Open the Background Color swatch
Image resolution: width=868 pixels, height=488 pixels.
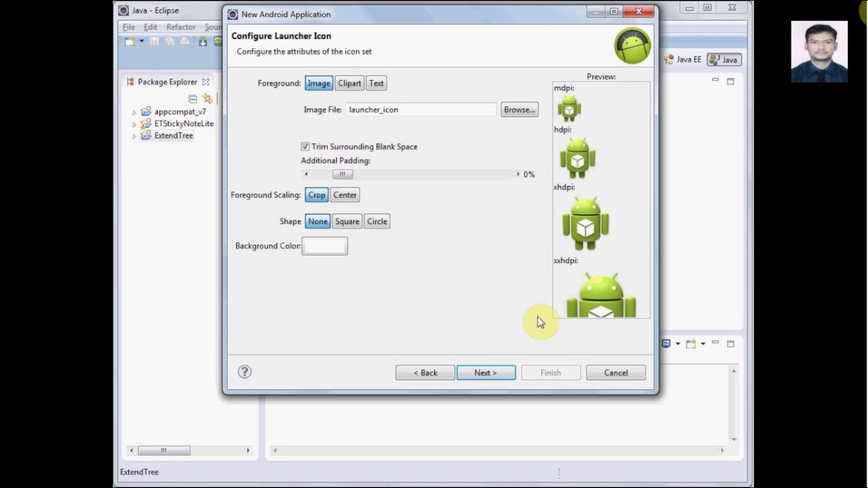[325, 246]
